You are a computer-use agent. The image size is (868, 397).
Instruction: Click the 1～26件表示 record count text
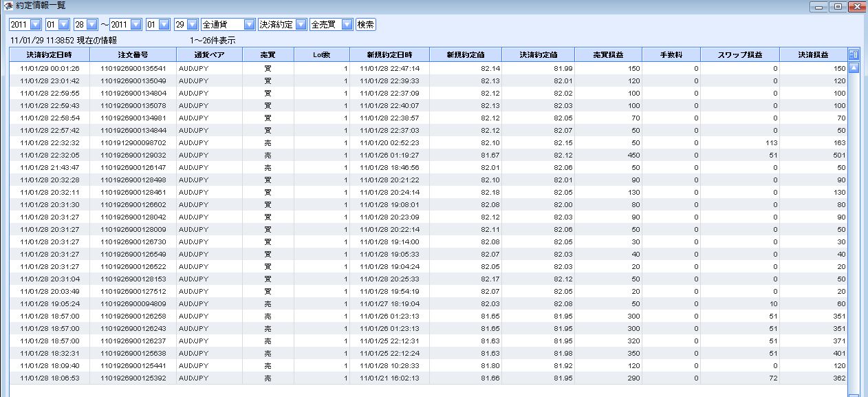pyautogui.click(x=213, y=40)
